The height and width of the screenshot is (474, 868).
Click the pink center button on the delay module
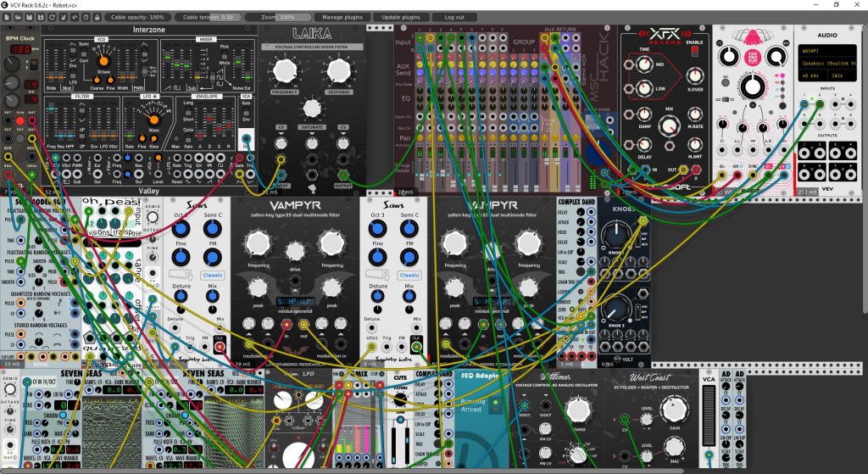click(753, 58)
